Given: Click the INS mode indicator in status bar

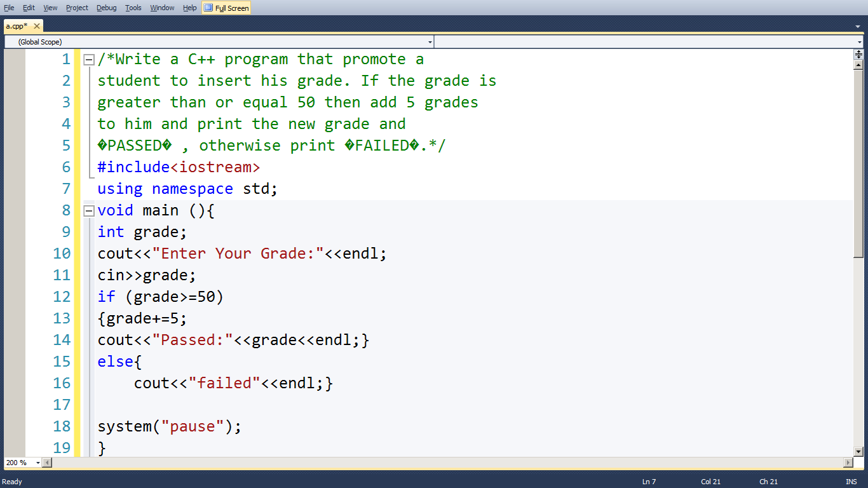Looking at the screenshot, I should pos(851,482).
